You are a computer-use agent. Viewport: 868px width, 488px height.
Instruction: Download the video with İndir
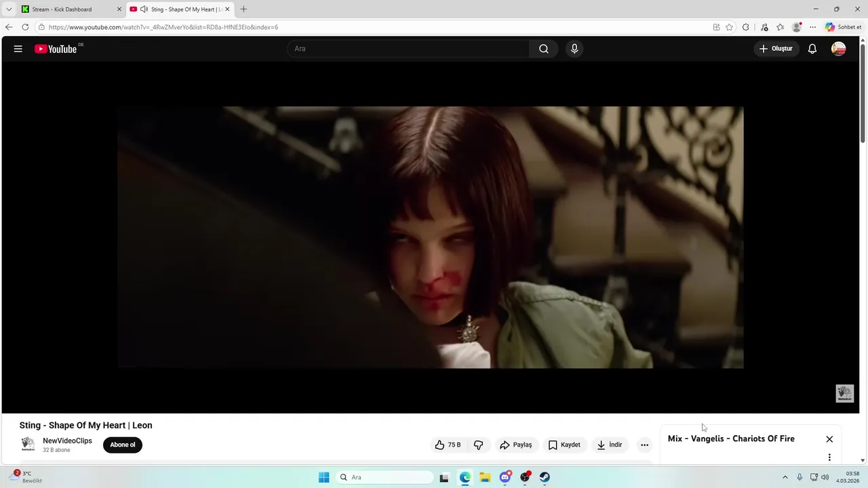[609, 445]
